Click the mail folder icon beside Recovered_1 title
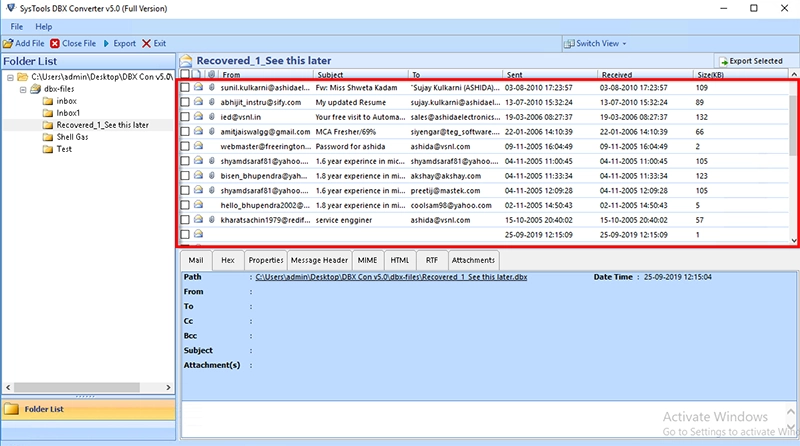The height and width of the screenshot is (446, 800). point(186,61)
